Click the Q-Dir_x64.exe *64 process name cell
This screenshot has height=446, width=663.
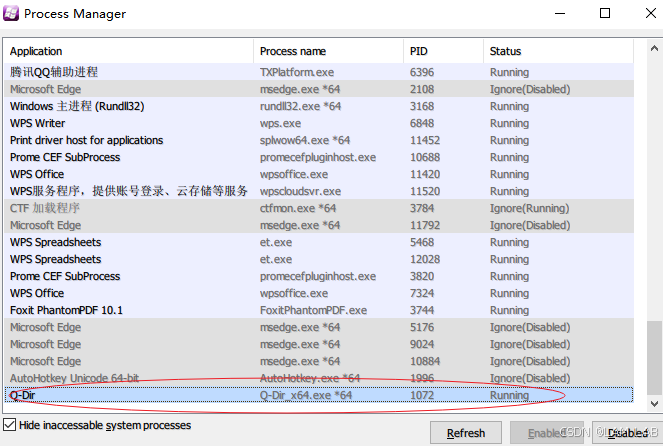pyautogui.click(x=306, y=395)
